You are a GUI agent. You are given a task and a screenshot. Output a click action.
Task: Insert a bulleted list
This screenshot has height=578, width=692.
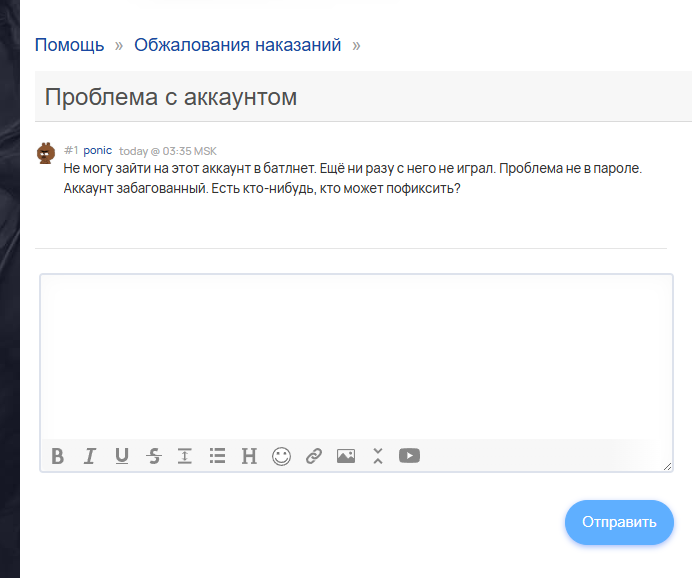[x=217, y=456]
